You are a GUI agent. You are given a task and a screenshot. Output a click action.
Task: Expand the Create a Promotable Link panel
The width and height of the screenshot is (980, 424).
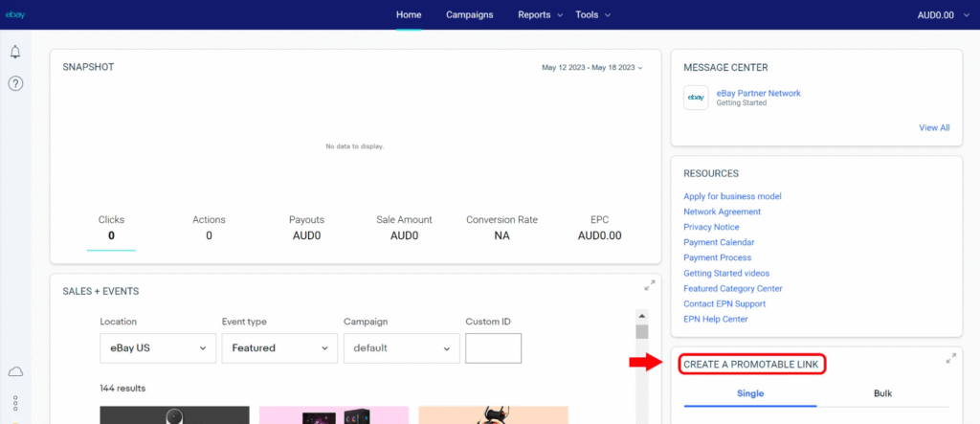(x=950, y=359)
